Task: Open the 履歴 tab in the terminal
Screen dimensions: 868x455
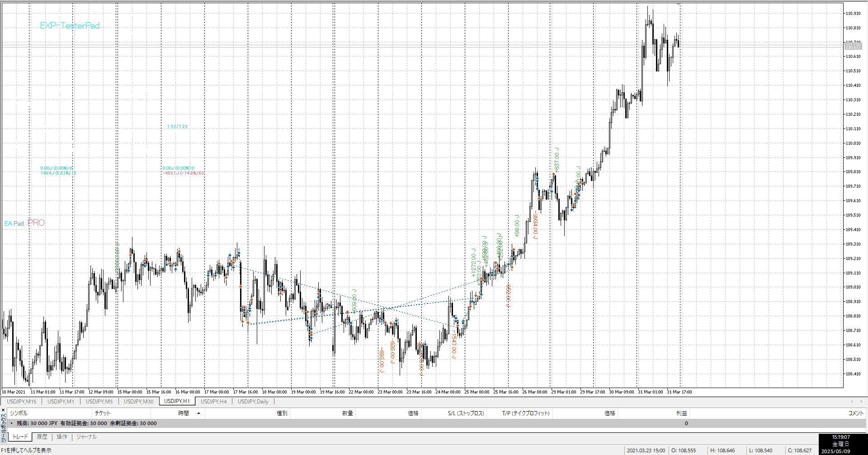Action: (x=42, y=437)
